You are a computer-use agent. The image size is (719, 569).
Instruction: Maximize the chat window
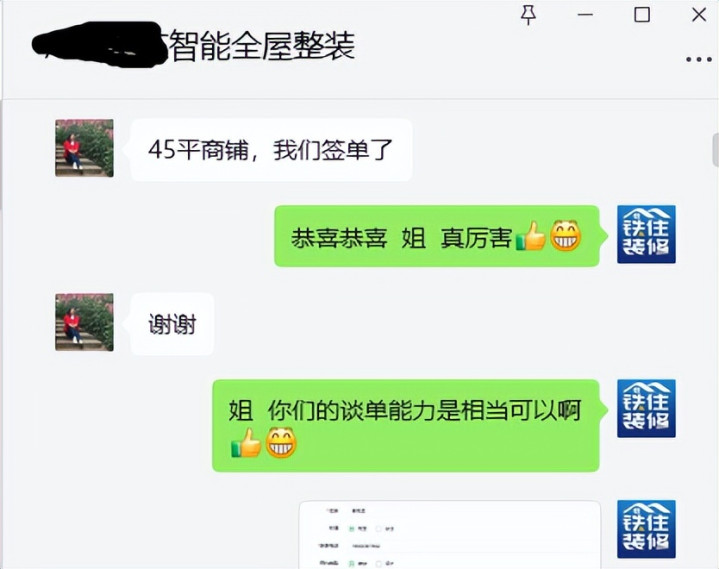pos(642,15)
